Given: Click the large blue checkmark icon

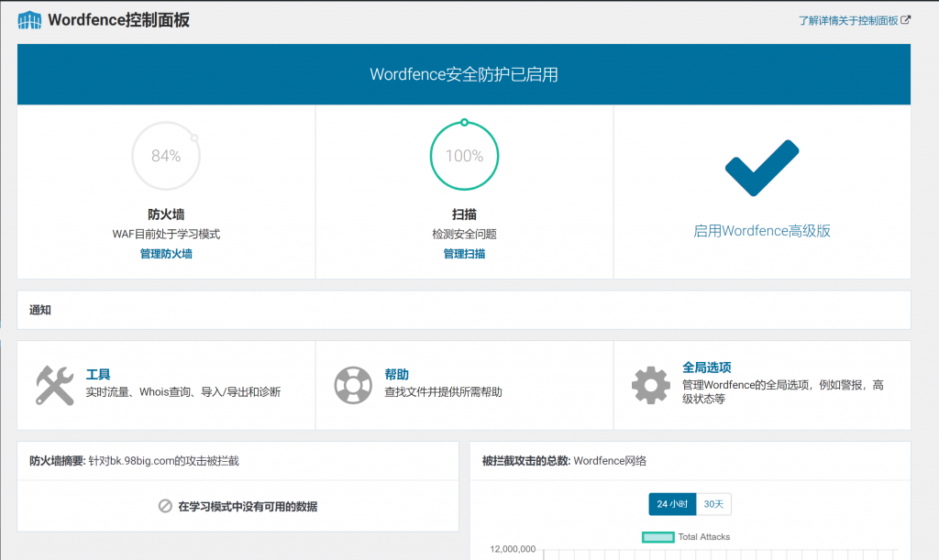Looking at the screenshot, I should [762, 168].
